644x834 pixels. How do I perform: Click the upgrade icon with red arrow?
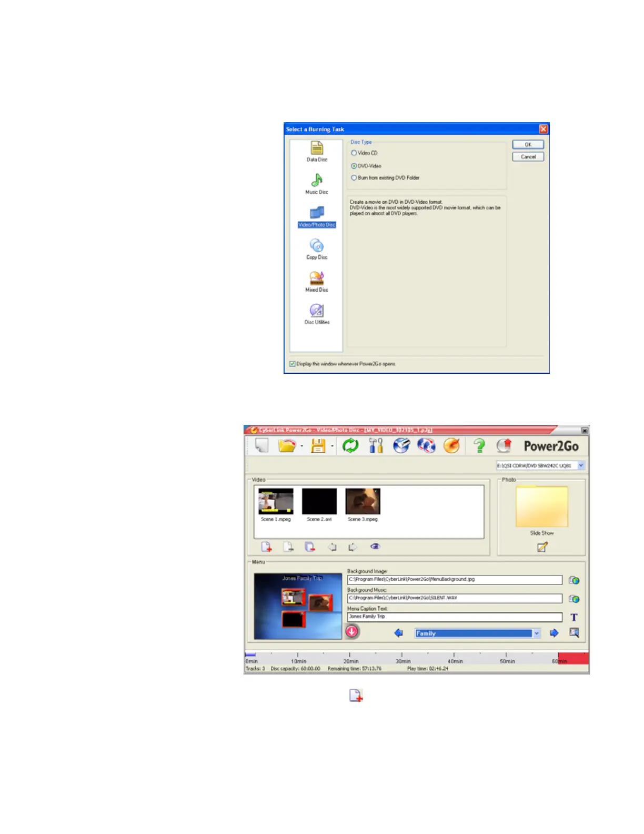504,446
